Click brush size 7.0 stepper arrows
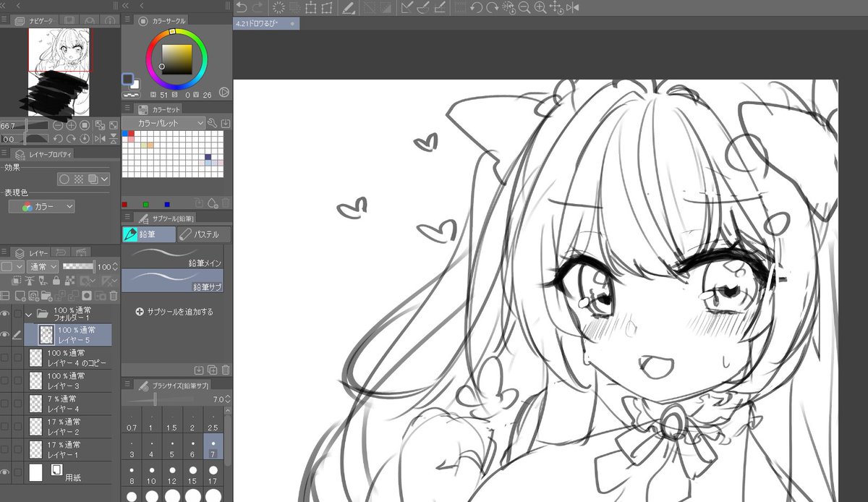Viewport: 868px width, 502px height. (228, 399)
